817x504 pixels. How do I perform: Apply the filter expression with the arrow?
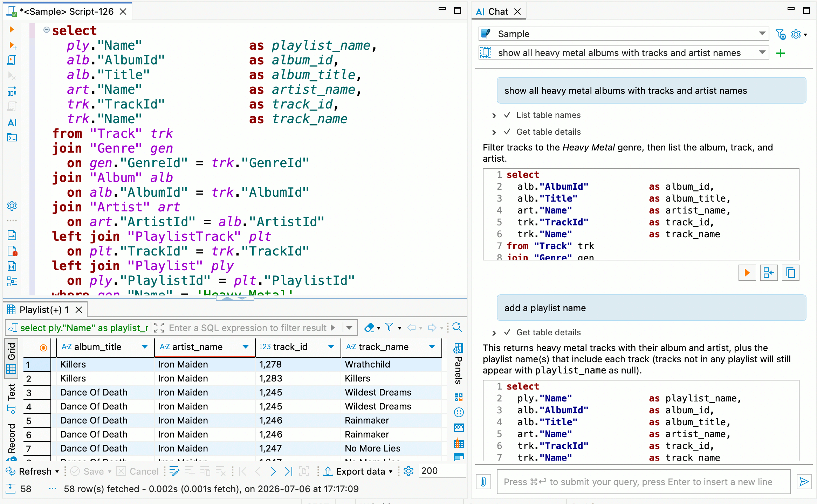coord(333,328)
